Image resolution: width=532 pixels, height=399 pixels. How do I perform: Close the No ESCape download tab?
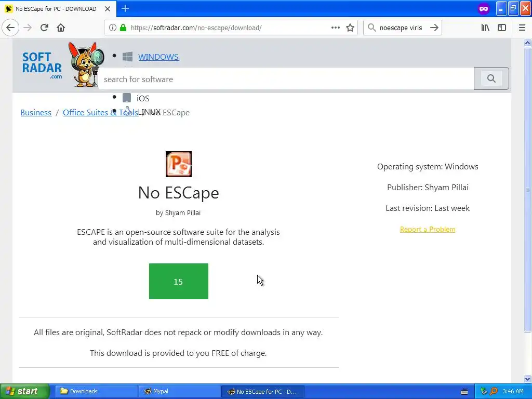click(x=108, y=9)
